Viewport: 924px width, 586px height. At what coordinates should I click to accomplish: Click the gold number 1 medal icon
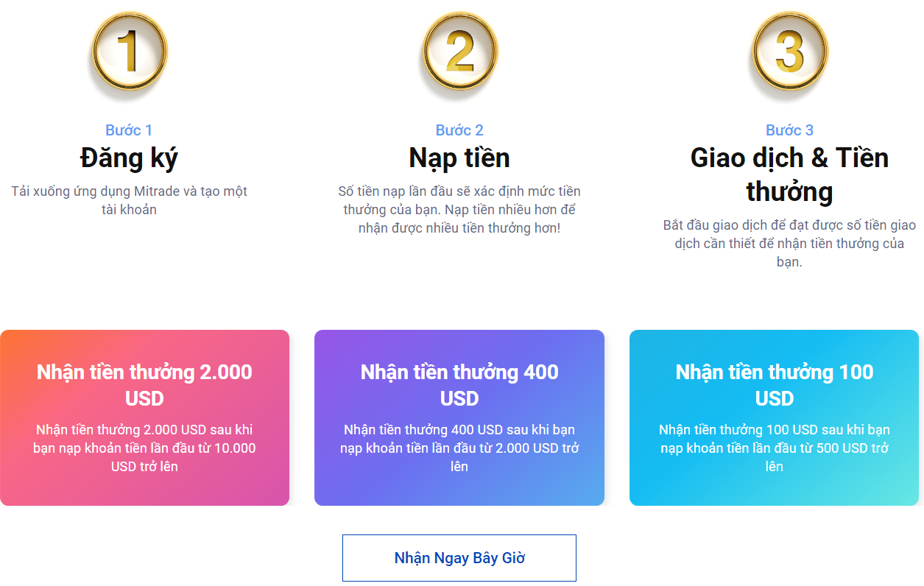click(128, 50)
